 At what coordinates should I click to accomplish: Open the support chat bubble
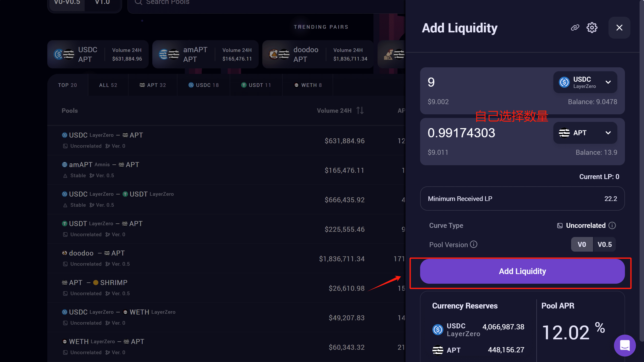pyautogui.click(x=625, y=345)
